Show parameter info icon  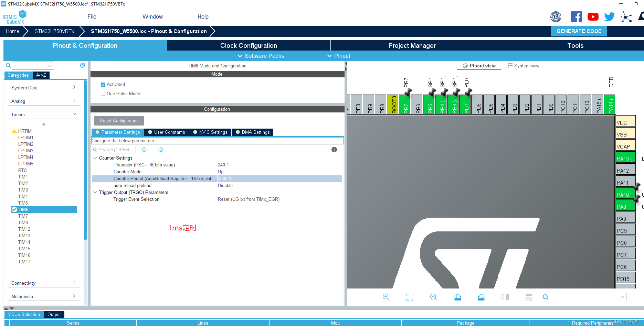pyautogui.click(x=334, y=150)
